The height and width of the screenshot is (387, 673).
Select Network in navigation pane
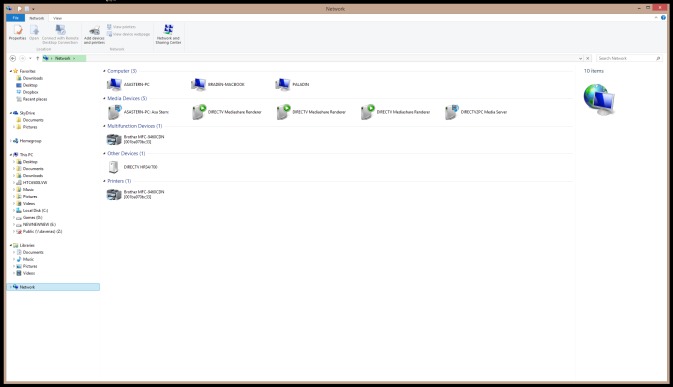(54, 287)
